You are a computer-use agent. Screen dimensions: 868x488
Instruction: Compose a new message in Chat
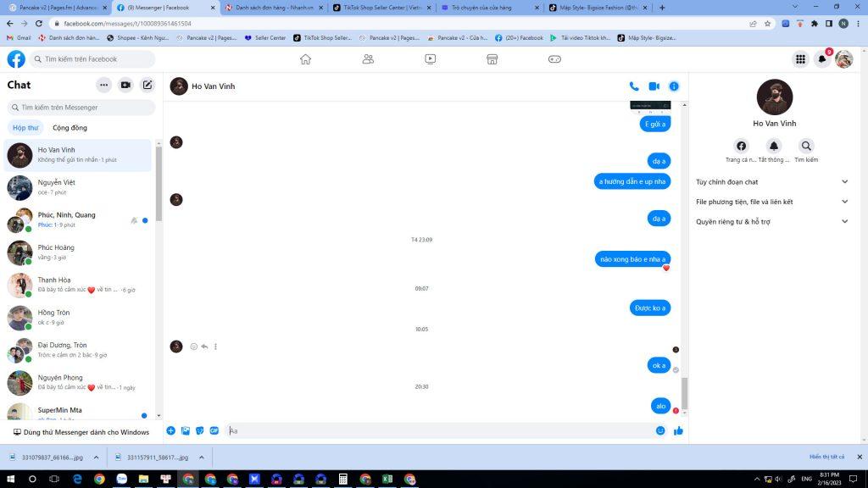click(147, 85)
